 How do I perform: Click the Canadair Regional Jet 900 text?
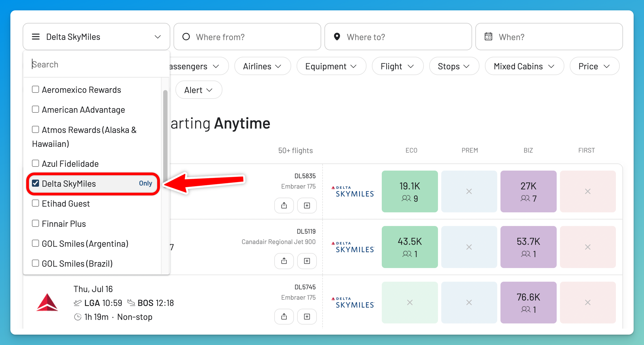point(279,242)
